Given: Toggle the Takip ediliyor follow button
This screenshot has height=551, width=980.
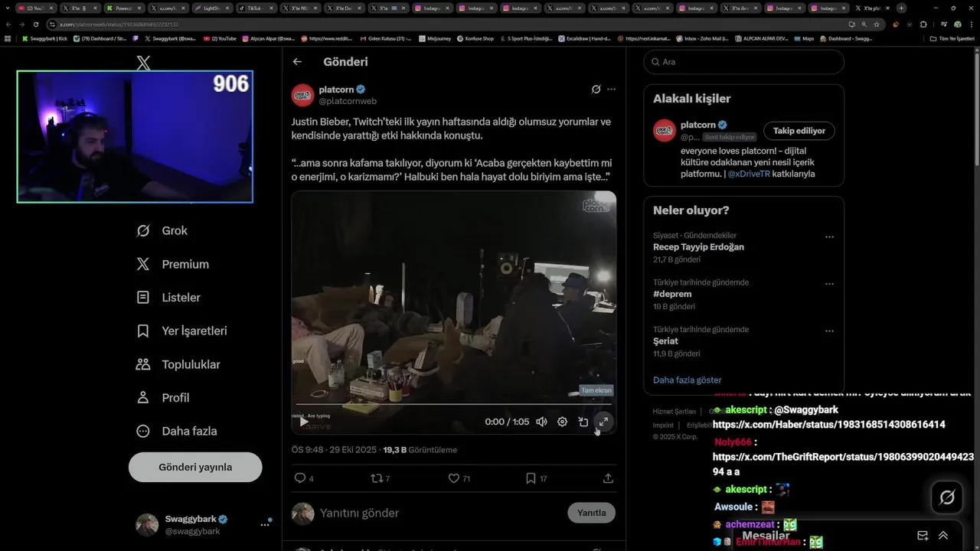Looking at the screenshot, I should coord(799,131).
